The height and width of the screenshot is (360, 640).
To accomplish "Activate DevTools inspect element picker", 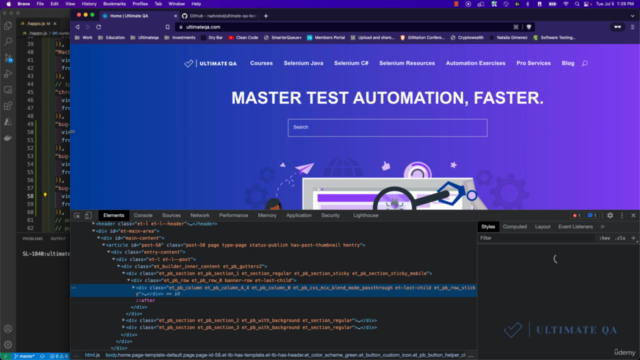I will (x=77, y=216).
